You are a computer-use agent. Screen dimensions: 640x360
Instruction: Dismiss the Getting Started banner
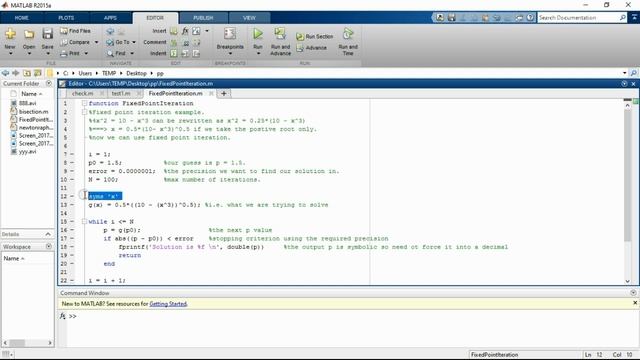coord(635,303)
